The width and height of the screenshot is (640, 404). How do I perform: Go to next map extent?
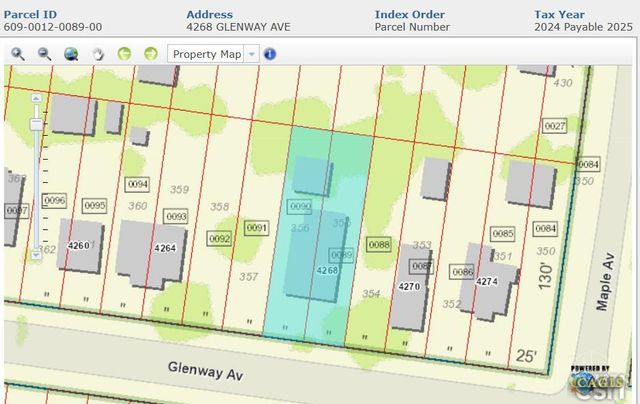point(151,52)
